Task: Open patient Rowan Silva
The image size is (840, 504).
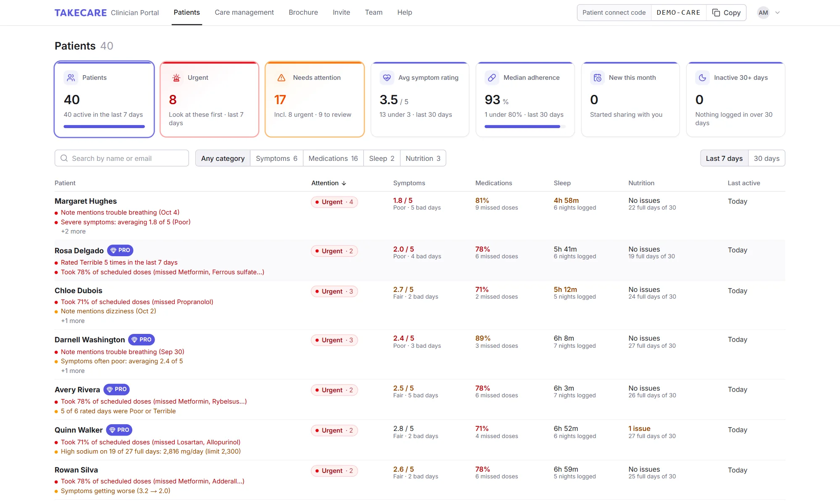Action: coord(76,470)
